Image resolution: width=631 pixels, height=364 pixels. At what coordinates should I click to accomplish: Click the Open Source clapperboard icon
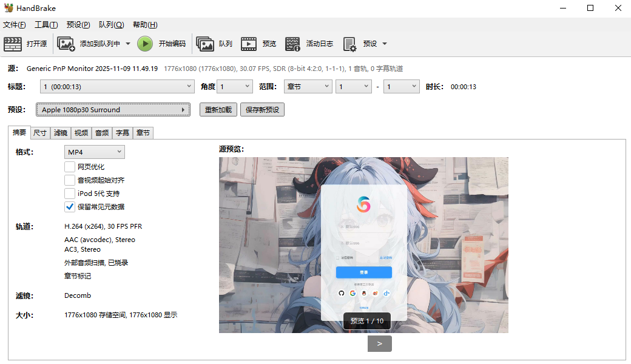[x=12, y=44]
